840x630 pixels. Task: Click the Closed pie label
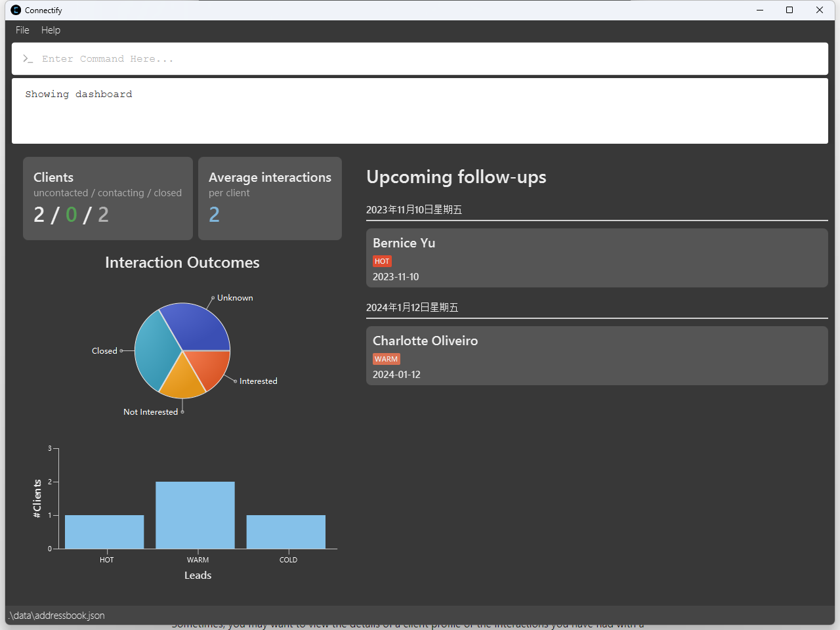coord(104,351)
